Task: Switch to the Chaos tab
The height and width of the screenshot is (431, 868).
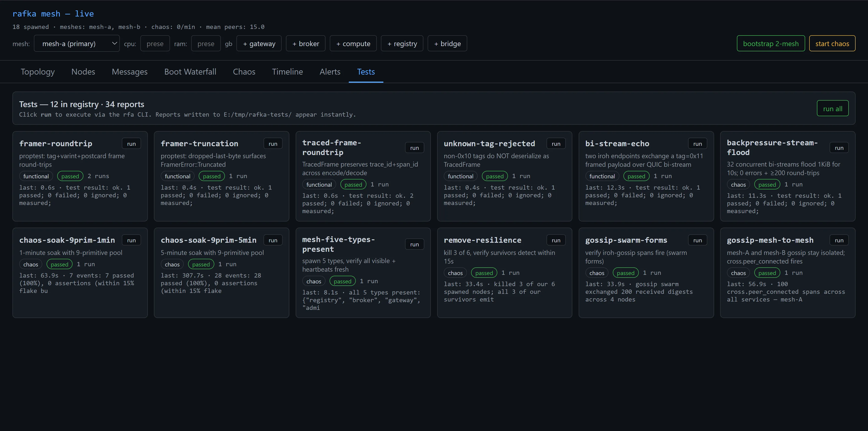Action: [x=244, y=72]
